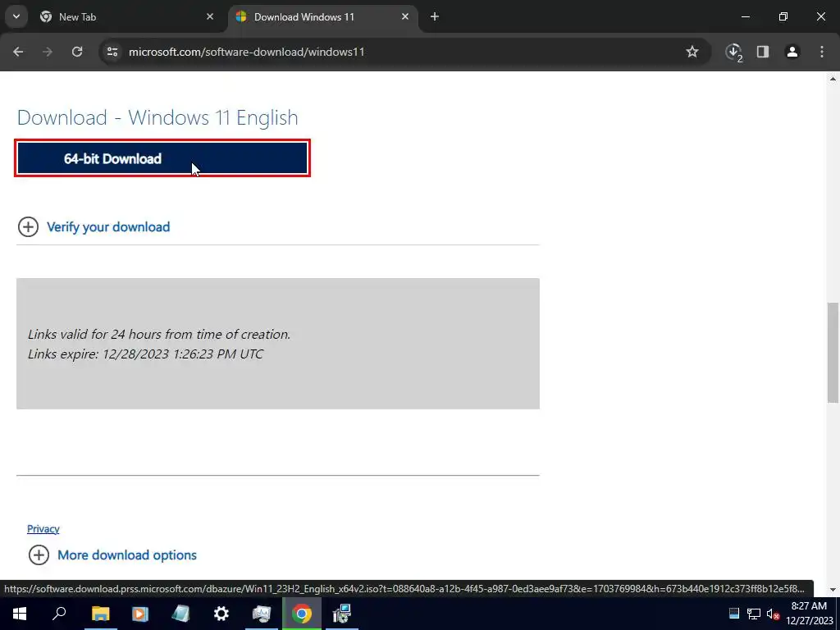This screenshot has width=840, height=630.
Task: Open the installer app taskbar icon
Action: click(342, 614)
